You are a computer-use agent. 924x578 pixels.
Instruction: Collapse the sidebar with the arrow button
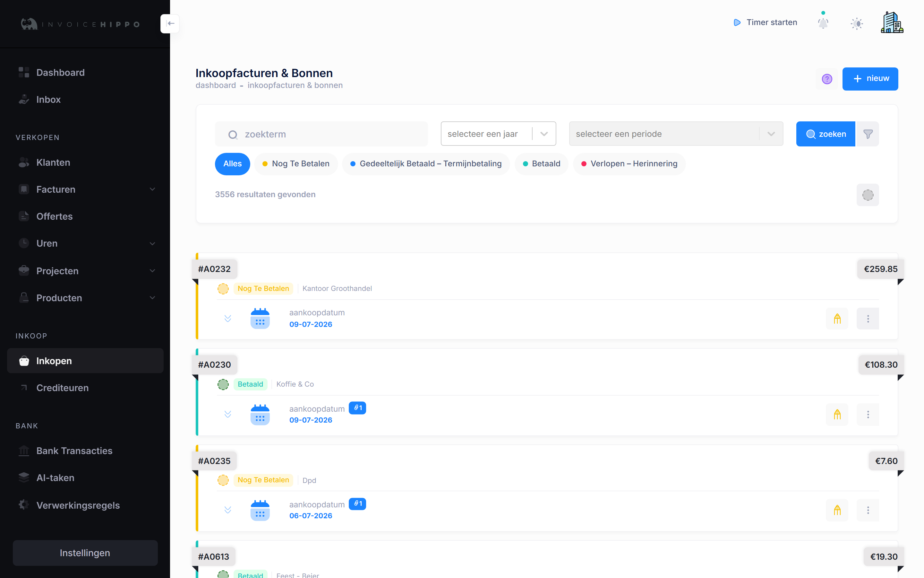point(170,24)
